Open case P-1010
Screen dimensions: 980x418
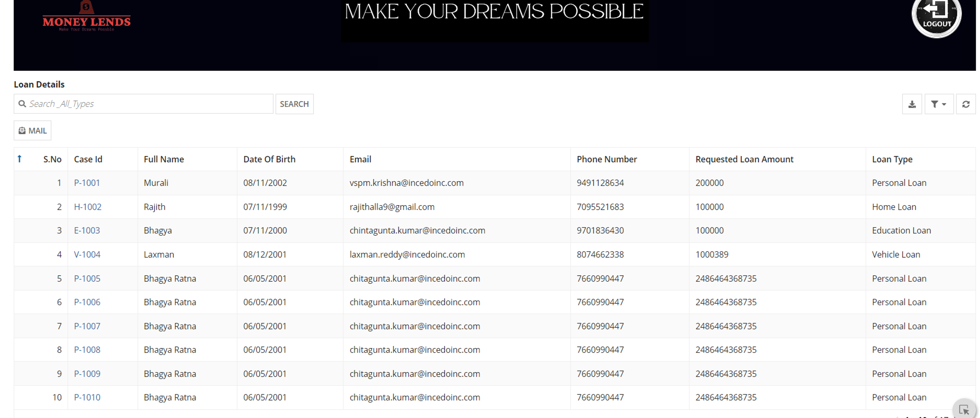87,397
